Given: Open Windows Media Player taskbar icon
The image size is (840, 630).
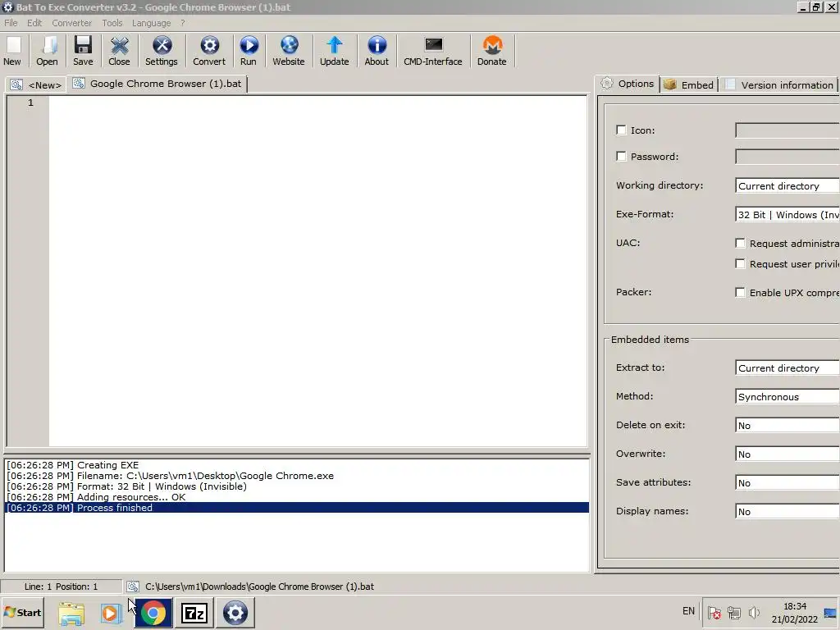Looking at the screenshot, I should click(x=111, y=613).
